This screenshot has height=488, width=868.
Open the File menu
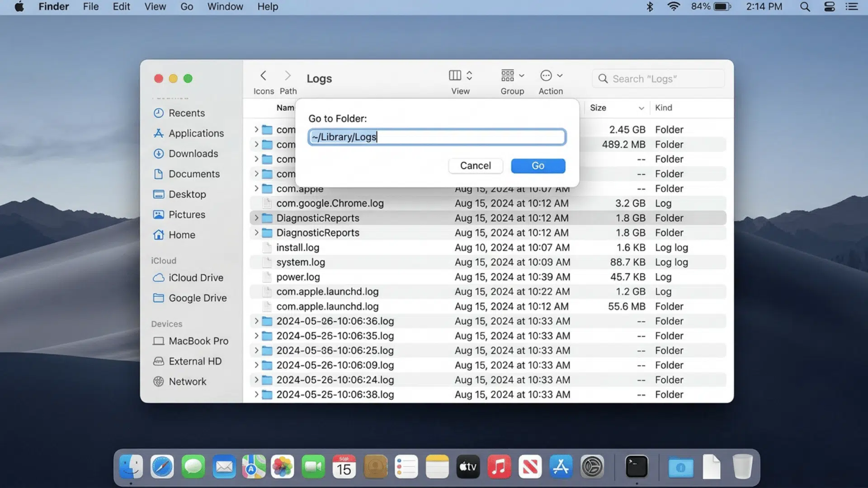click(91, 7)
